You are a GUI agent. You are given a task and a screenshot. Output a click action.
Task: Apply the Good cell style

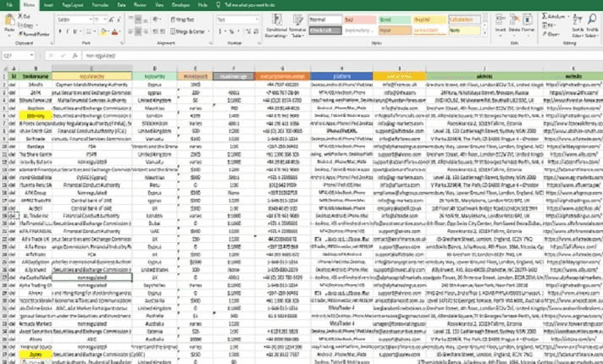(x=394, y=18)
